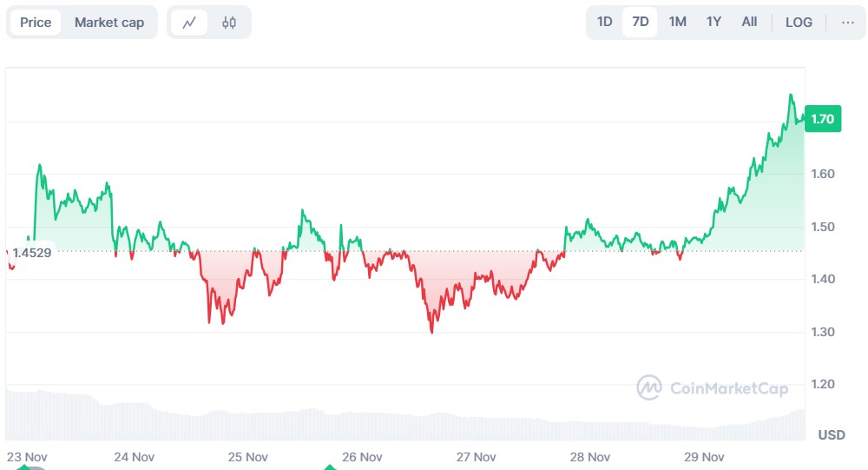The height and width of the screenshot is (470, 868).
Task: Set the chart range to 7D
Action: pyautogui.click(x=641, y=23)
